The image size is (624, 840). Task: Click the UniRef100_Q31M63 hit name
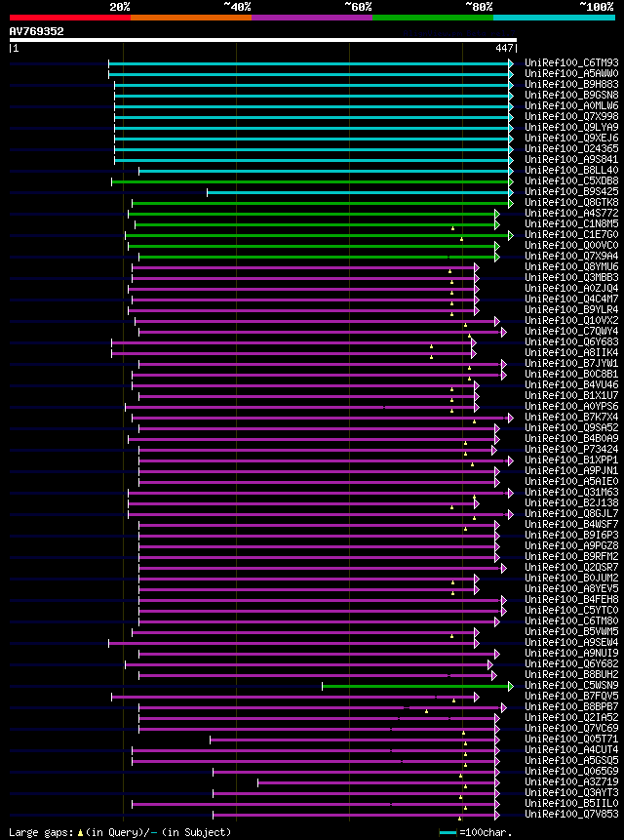571,493
